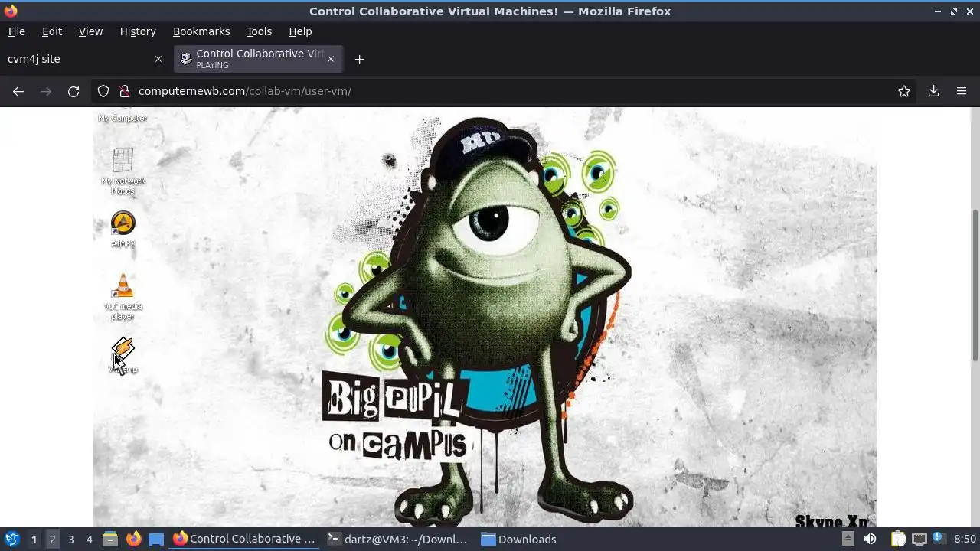980x551 pixels.
Task: Open the Bookmarks menu
Action: coord(201,31)
